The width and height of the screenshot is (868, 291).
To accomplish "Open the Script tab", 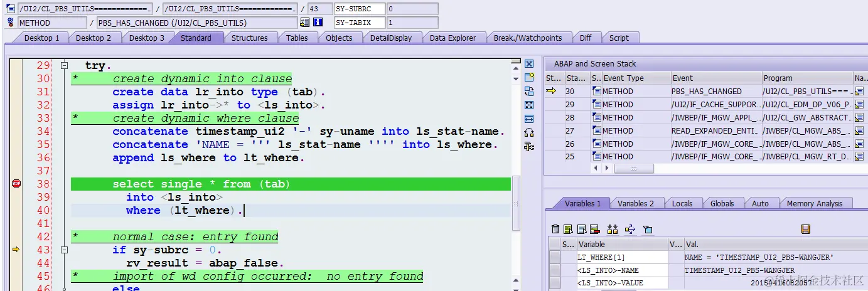I will (x=619, y=38).
